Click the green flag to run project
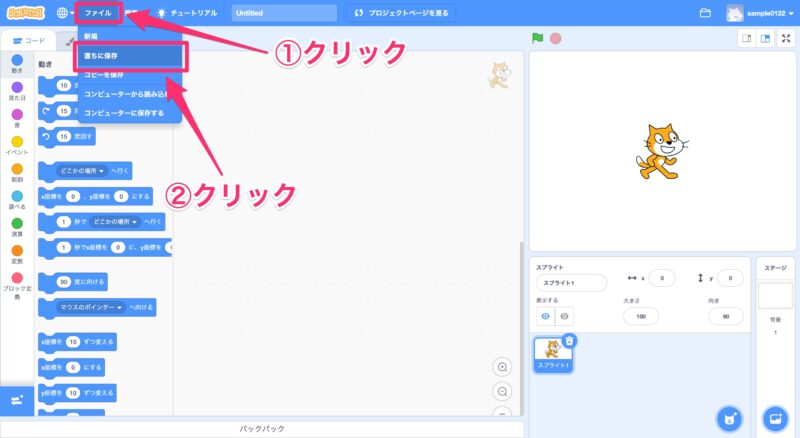Screen dimensions: 800x438 tap(536, 39)
